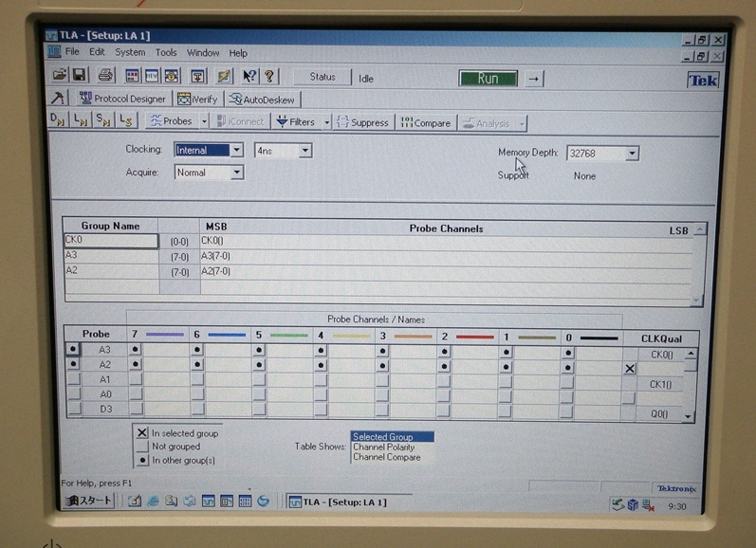Expand the Filters dropdown arrow
This screenshot has width=756, height=548.
tap(326, 123)
